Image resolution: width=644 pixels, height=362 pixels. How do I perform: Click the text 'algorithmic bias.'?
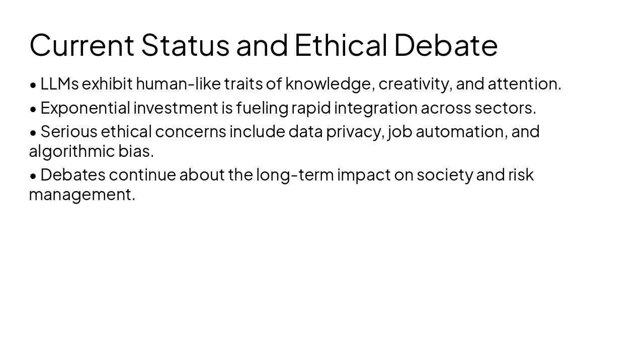coord(92,151)
